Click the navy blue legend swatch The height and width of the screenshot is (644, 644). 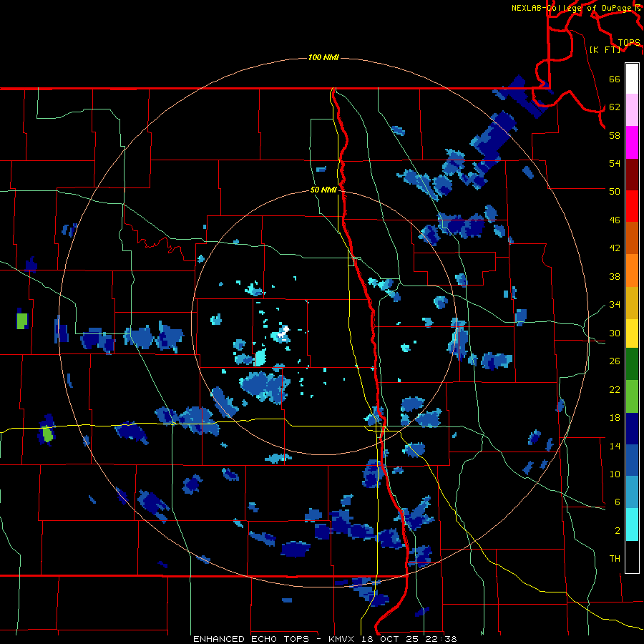pyautogui.click(x=632, y=429)
